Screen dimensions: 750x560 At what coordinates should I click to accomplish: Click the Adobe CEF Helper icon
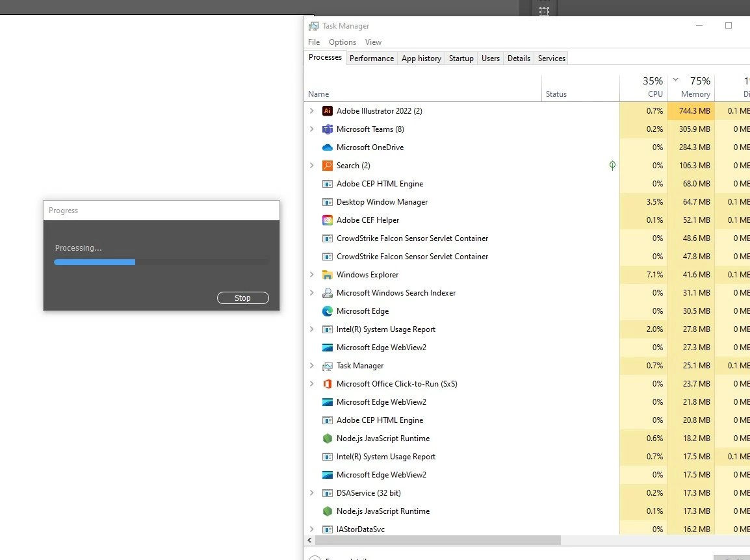(x=327, y=220)
